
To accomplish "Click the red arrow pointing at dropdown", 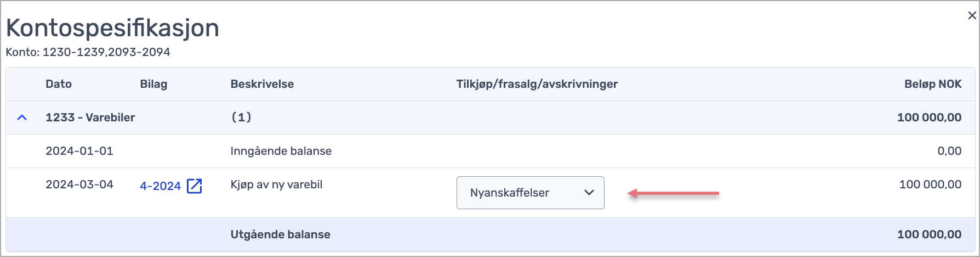I will [673, 193].
